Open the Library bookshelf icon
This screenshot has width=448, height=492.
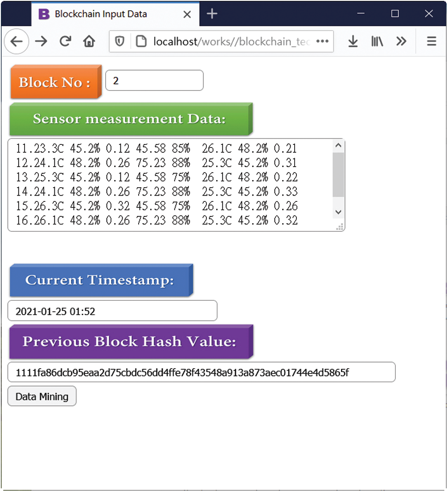[x=377, y=41]
